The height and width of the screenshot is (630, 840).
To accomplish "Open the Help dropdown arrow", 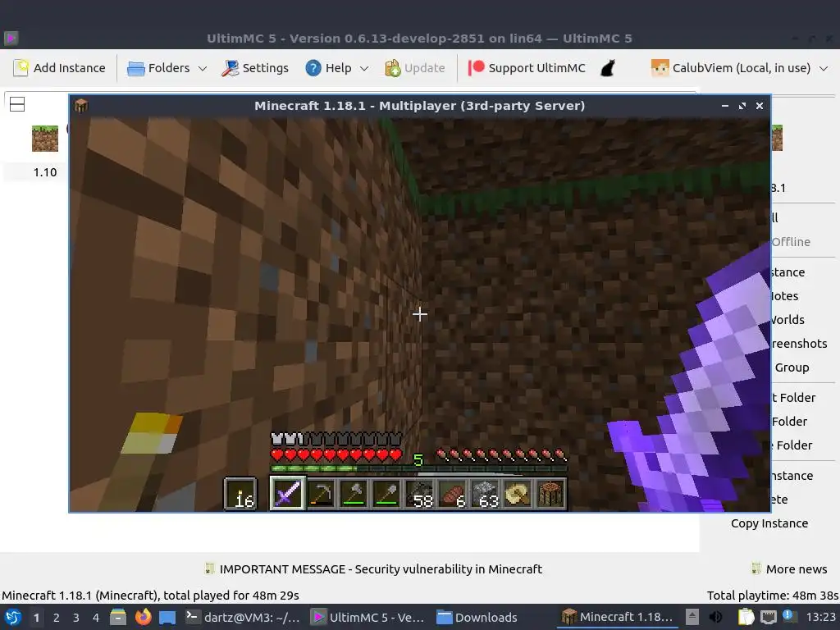I will click(x=364, y=69).
